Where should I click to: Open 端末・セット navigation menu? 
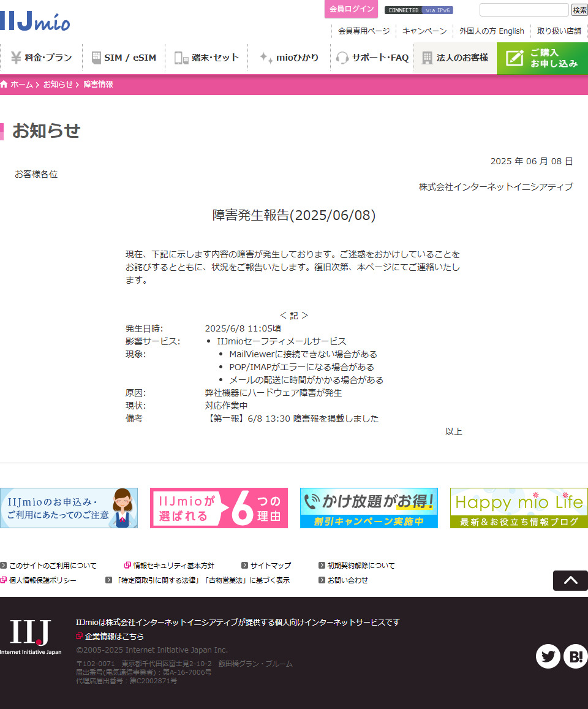point(207,58)
